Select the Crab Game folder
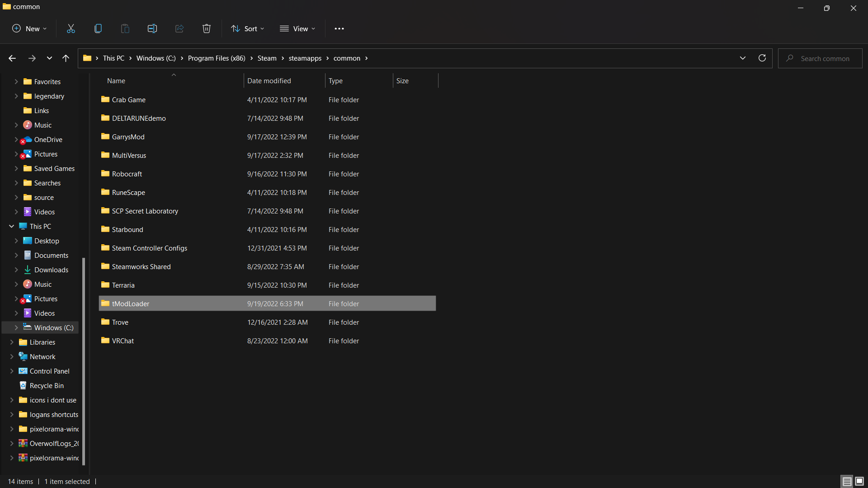The height and width of the screenshot is (488, 868). (267, 99)
